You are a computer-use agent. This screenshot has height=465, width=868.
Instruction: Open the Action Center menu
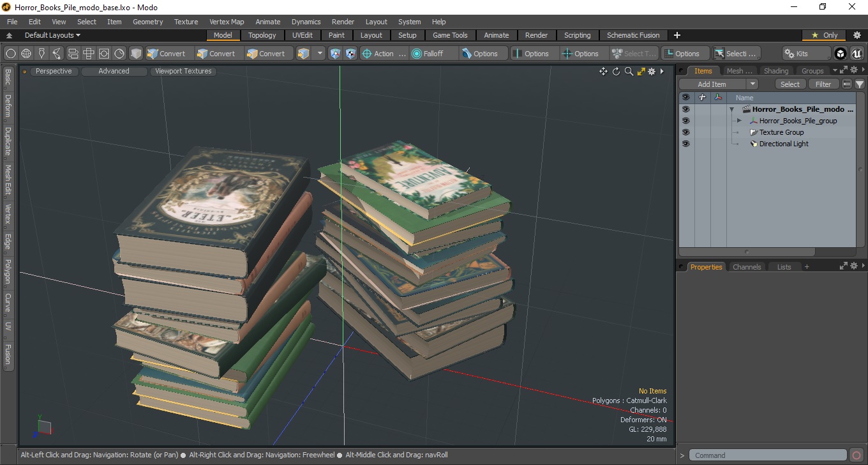pyautogui.click(x=384, y=54)
